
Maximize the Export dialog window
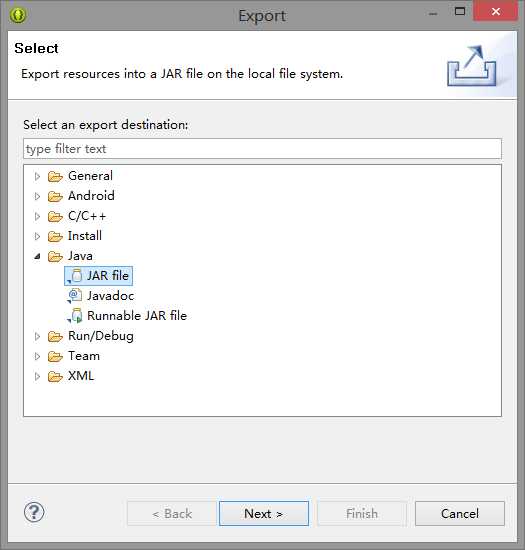click(x=460, y=12)
